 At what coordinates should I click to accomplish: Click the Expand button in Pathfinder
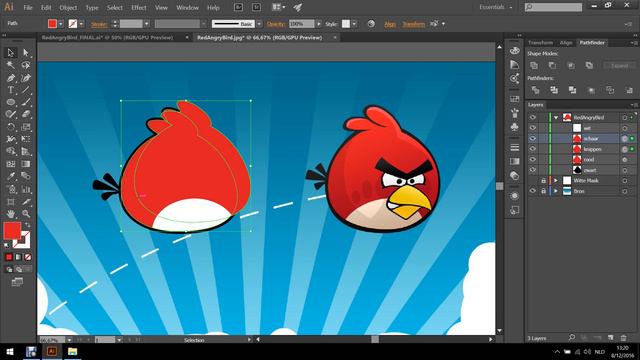point(620,65)
